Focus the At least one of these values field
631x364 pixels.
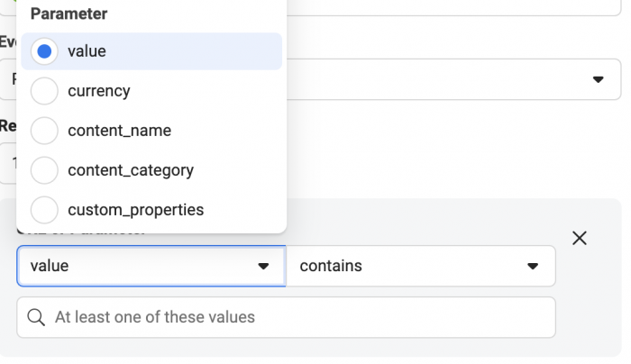pos(286,317)
